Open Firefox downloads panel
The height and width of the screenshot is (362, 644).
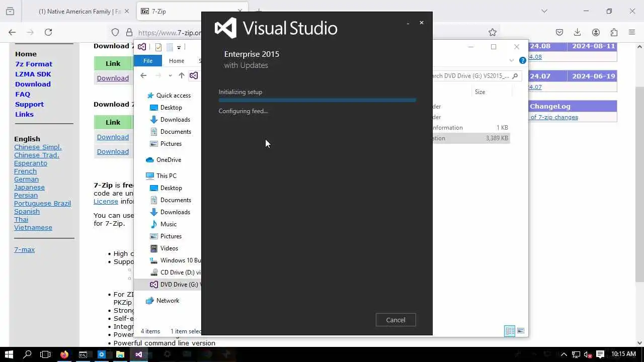(578, 32)
